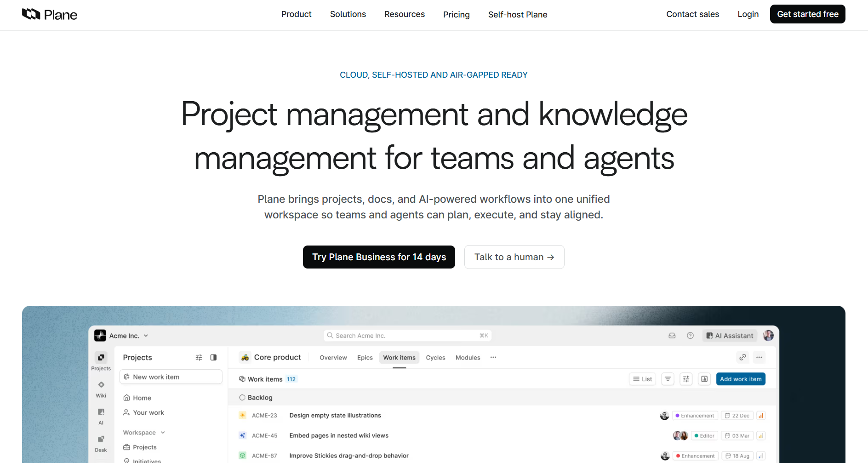Open the user profile avatar

(x=768, y=336)
